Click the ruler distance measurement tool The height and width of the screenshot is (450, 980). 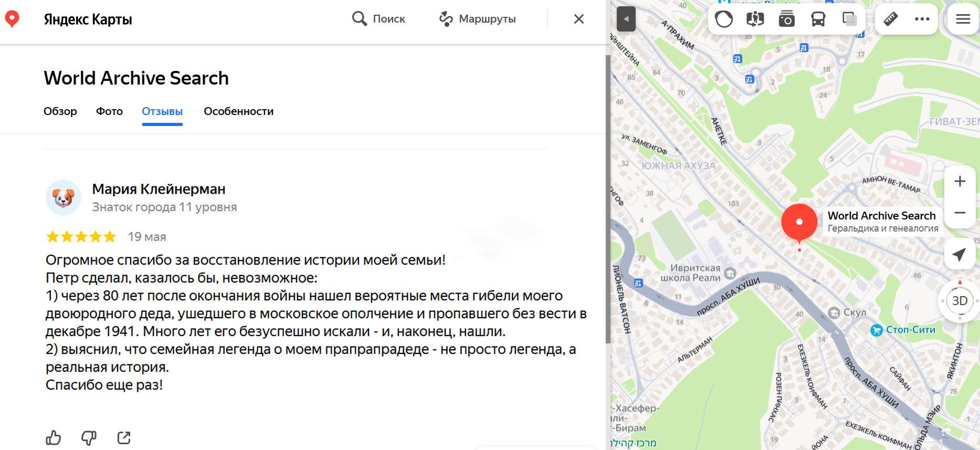coord(891,19)
